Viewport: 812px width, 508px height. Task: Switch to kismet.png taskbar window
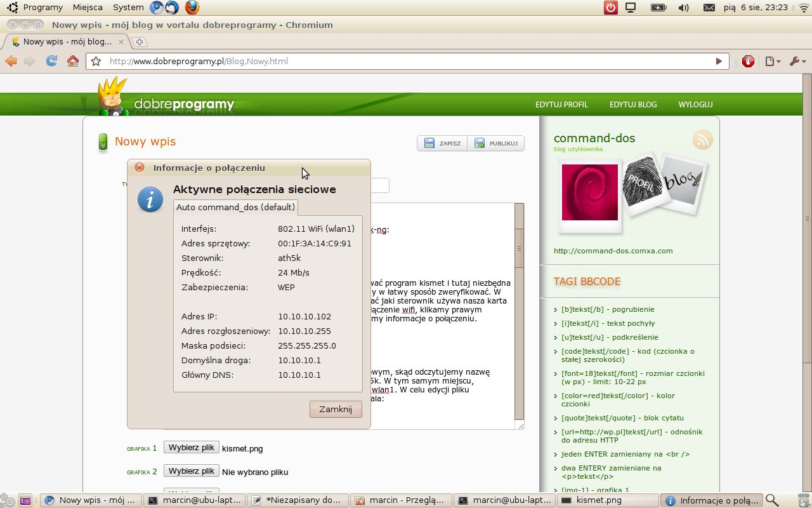[608, 500]
